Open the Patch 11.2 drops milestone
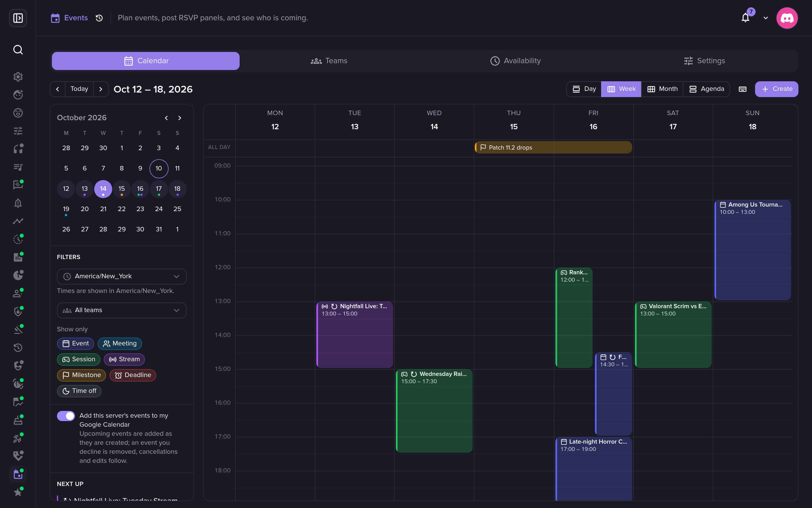812x508 pixels. pos(553,148)
